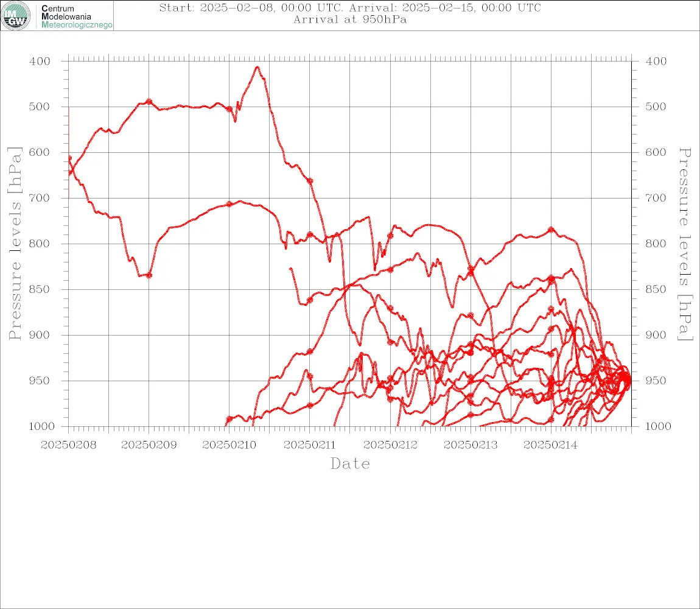
Task: Click the 20250210 marker near 715 hPa
Action: 229,204
